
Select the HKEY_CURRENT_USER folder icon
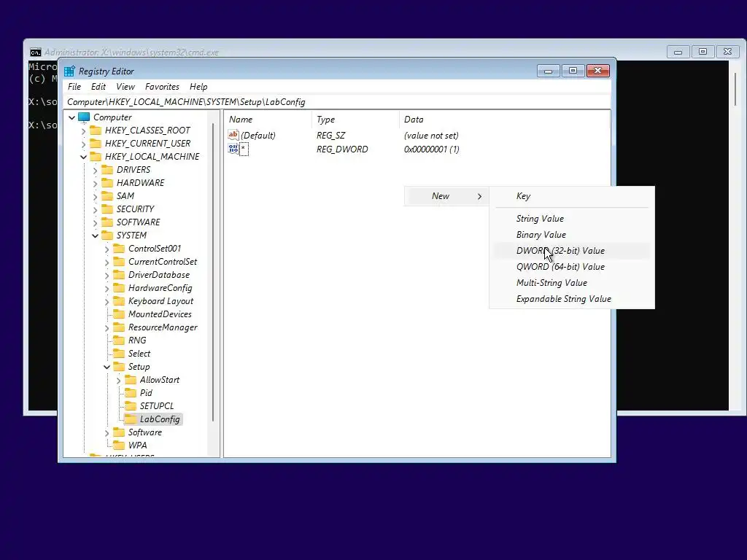click(x=96, y=144)
